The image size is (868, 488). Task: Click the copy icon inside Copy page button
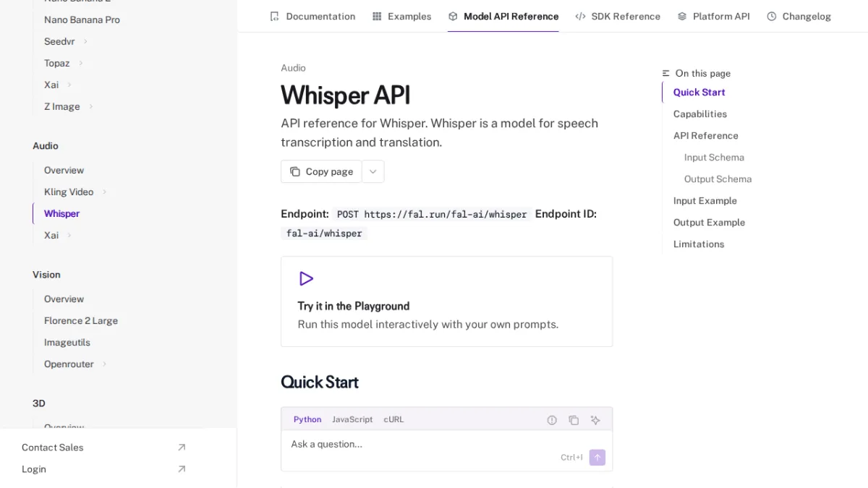(295, 171)
